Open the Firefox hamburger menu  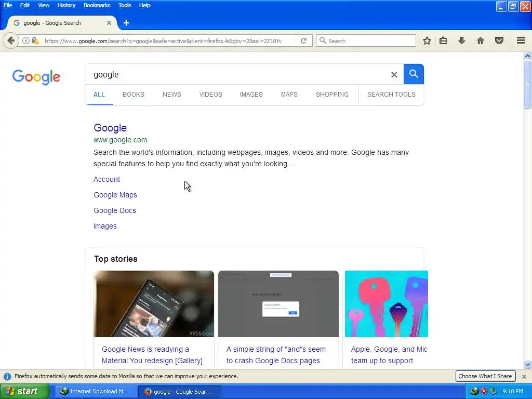pyautogui.click(x=521, y=41)
